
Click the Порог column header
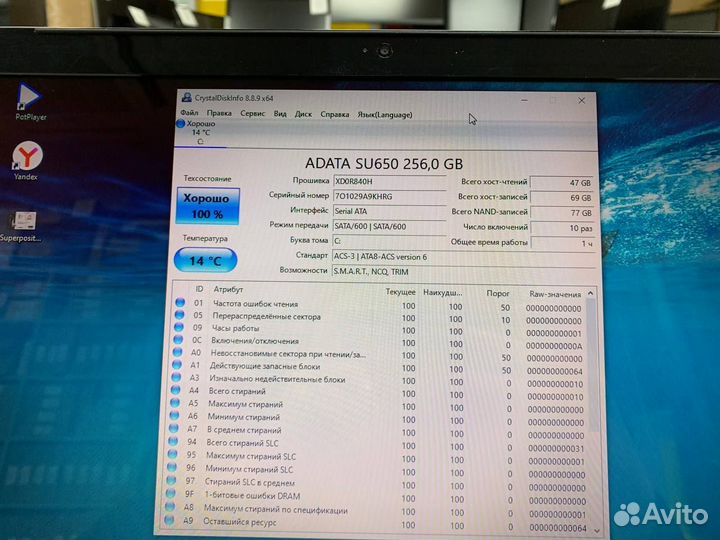[498, 293]
